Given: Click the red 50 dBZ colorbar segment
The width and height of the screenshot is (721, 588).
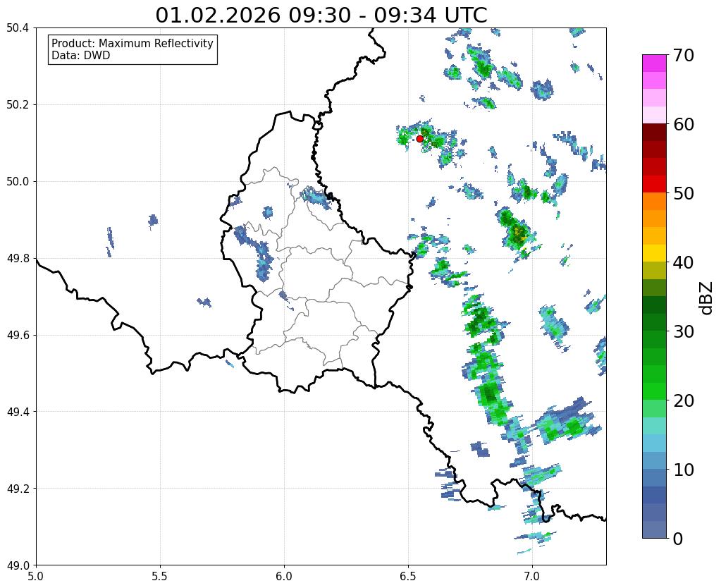Looking at the screenshot, I should pos(654,183).
